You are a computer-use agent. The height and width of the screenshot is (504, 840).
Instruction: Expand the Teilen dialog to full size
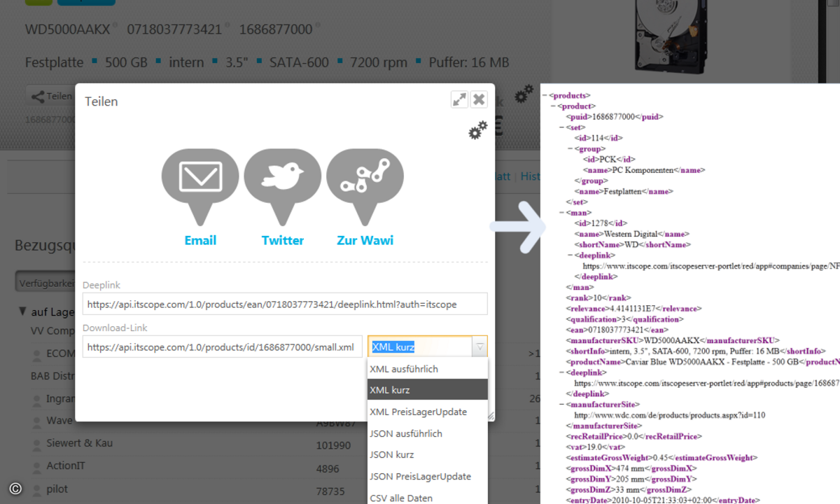(x=459, y=99)
